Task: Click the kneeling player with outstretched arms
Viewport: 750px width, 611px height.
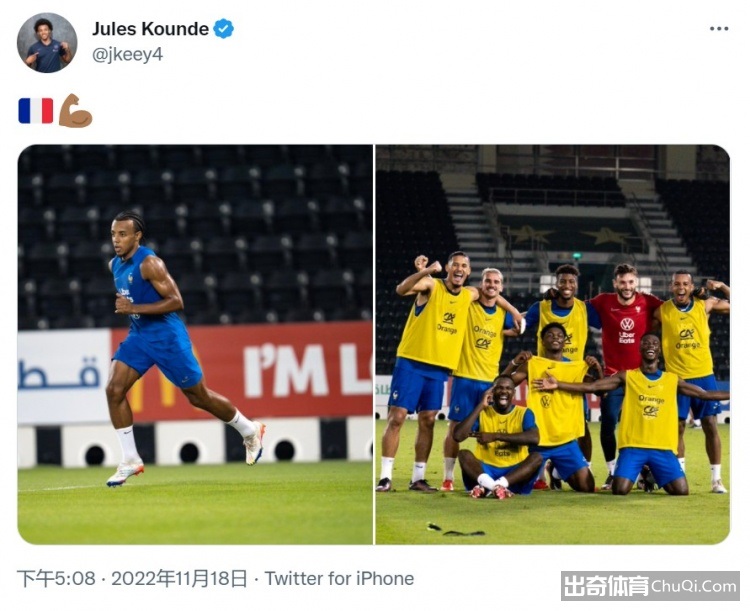Action: pos(643,414)
